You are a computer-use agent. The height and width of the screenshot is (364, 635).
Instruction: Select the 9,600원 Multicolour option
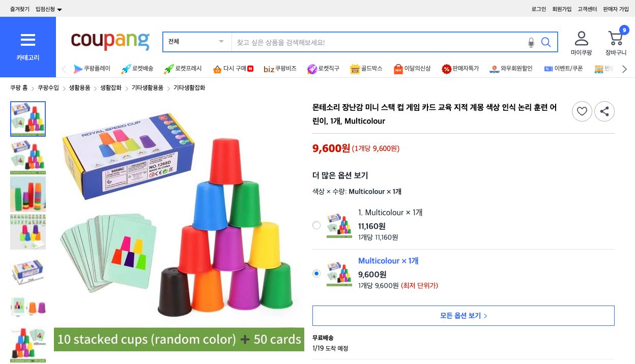[316, 274]
